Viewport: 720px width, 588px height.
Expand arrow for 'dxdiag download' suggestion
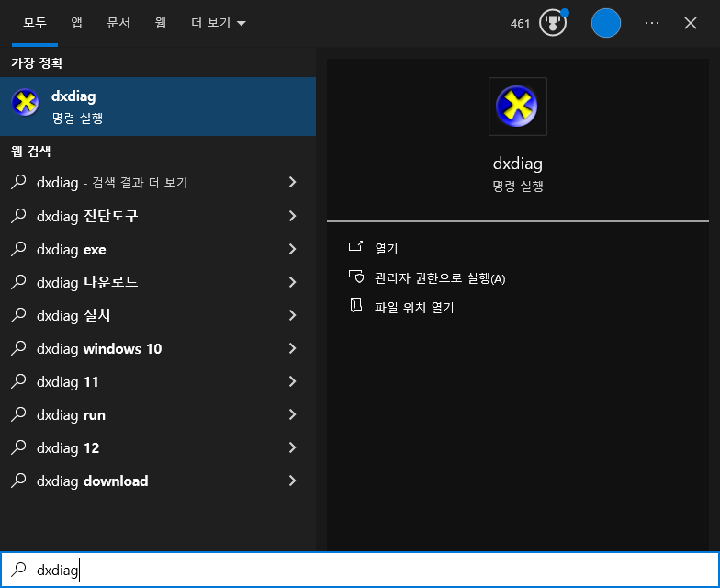pyautogui.click(x=292, y=480)
